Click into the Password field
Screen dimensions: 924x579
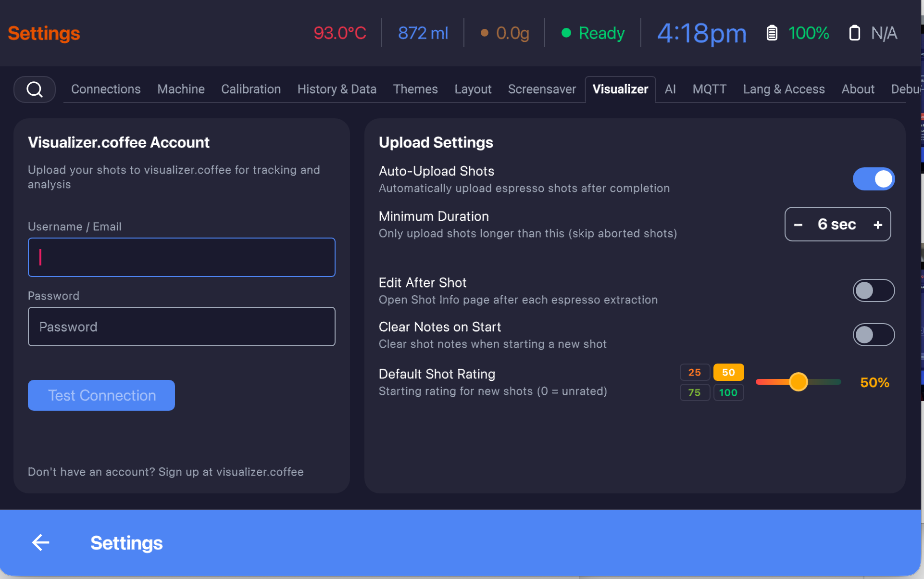[x=182, y=327]
